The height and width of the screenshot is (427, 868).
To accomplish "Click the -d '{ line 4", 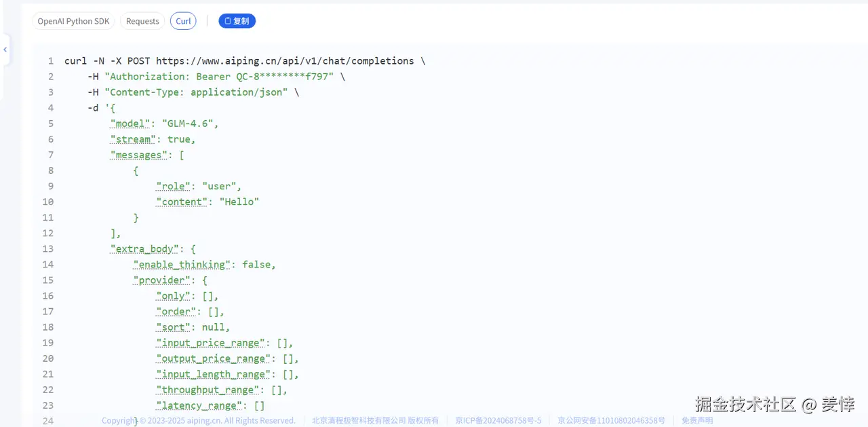I will [x=102, y=108].
